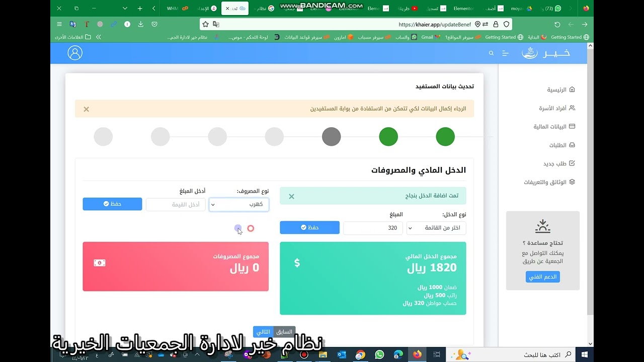644x362 pixels.
Task: Go back with the السابق button
Action: [x=284, y=332]
